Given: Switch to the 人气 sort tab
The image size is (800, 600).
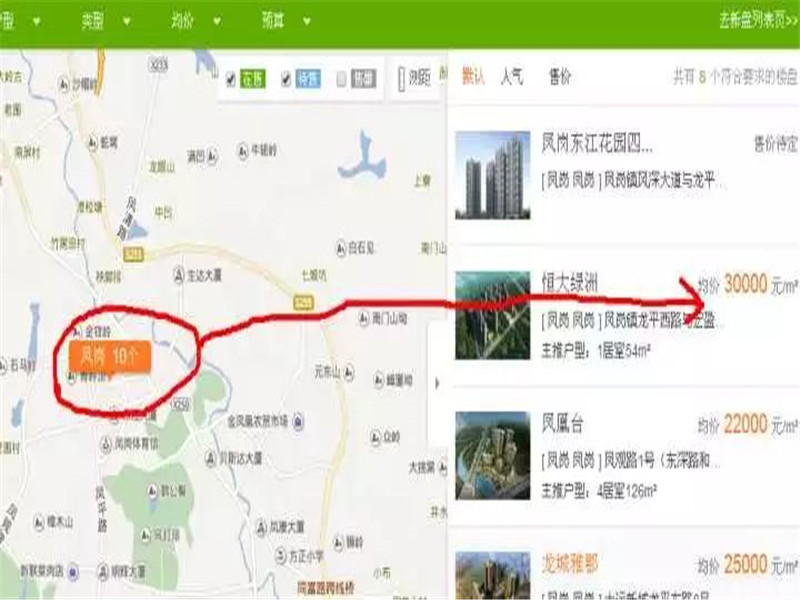Looking at the screenshot, I should [512, 77].
